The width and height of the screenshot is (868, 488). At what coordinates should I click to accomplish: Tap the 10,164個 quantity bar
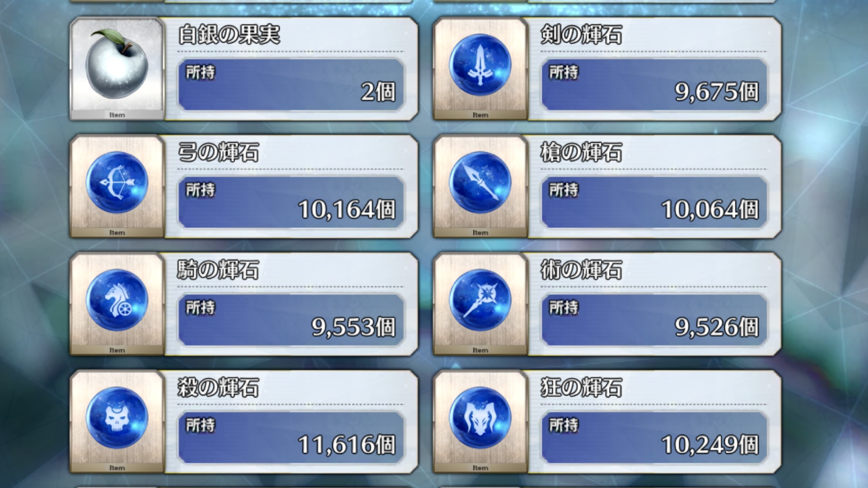click(291, 202)
